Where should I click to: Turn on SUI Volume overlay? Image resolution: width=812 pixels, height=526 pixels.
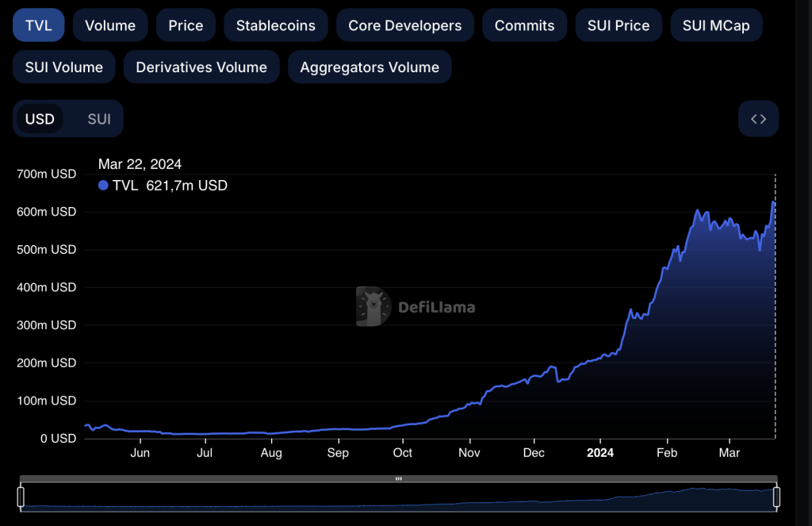pos(64,67)
